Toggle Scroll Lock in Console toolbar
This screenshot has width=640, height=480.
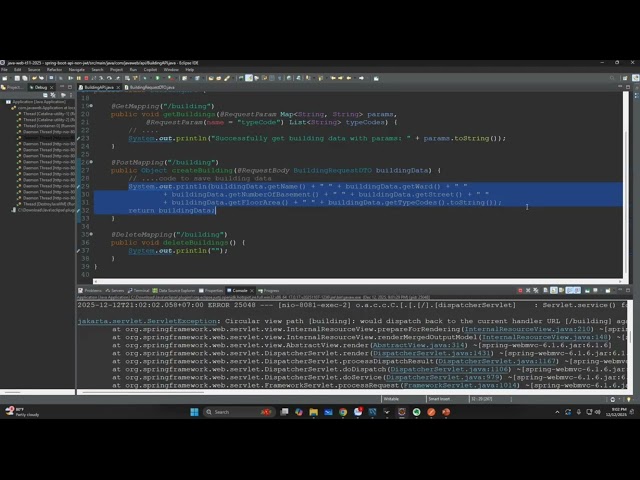pyautogui.click(x=553, y=290)
